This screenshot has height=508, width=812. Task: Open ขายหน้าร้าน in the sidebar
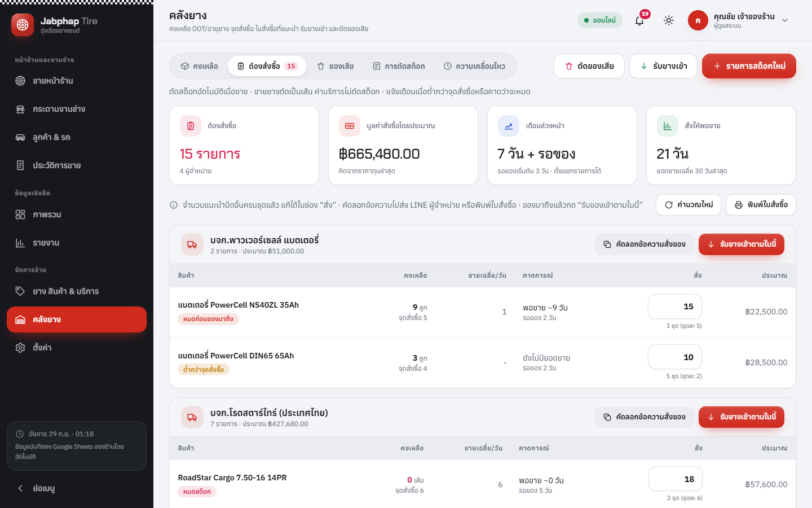(77, 81)
